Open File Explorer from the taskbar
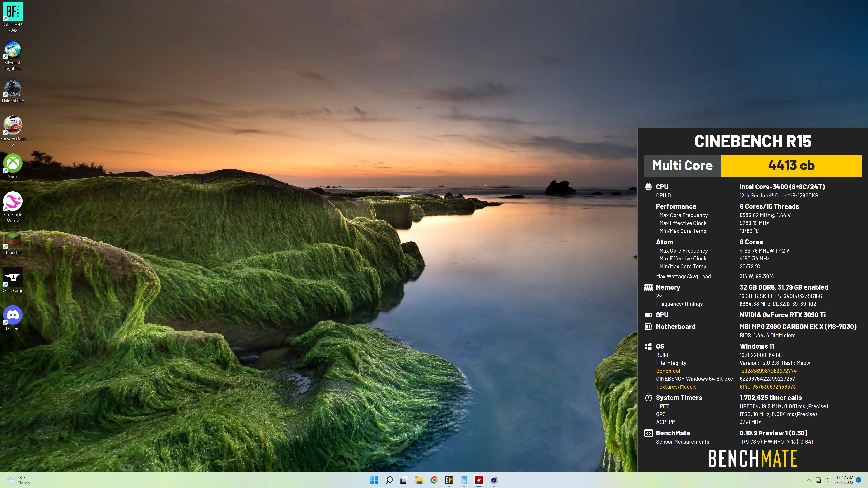The image size is (868, 488). [x=419, y=480]
